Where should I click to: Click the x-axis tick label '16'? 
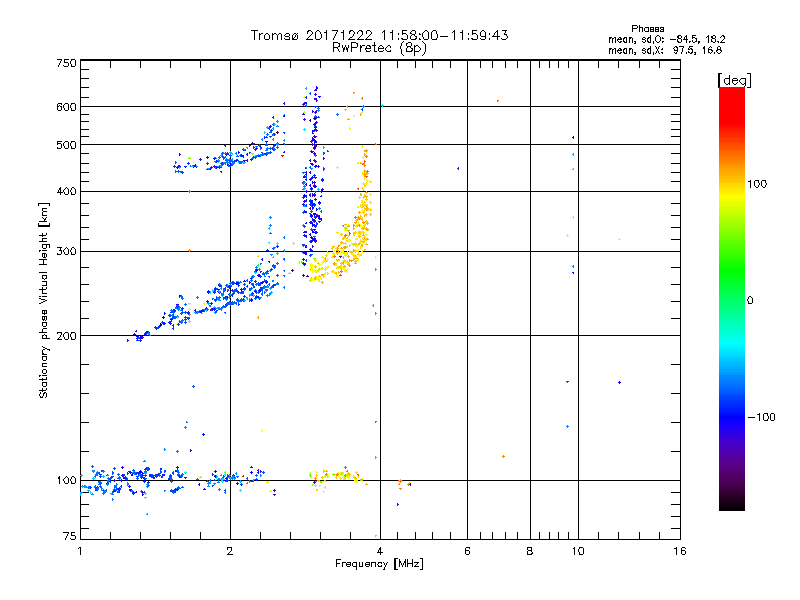[x=680, y=551]
